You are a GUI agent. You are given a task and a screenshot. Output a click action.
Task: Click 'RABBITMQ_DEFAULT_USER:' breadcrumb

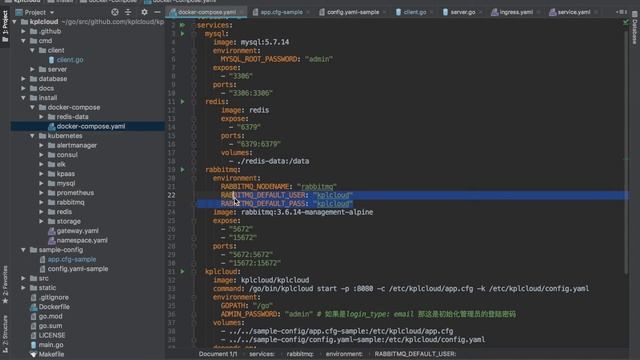pyautogui.click(x=415, y=354)
